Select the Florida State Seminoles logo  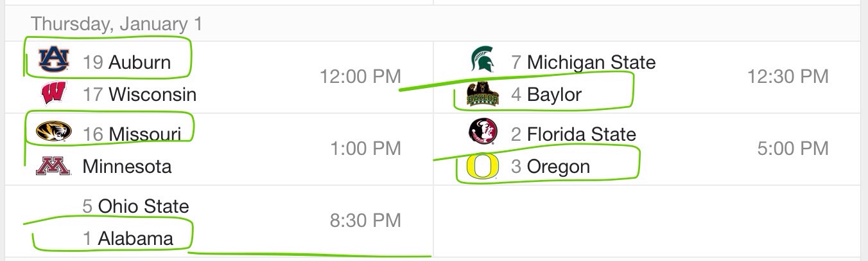483,132
